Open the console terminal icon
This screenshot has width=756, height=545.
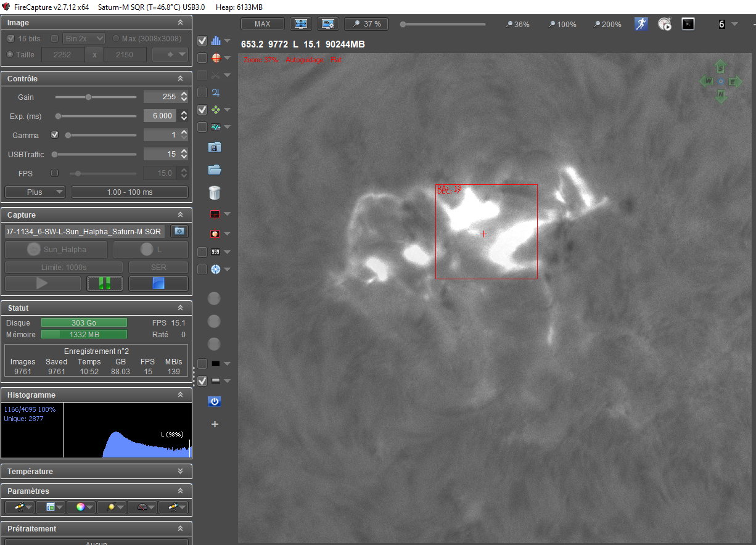point(688,24)
